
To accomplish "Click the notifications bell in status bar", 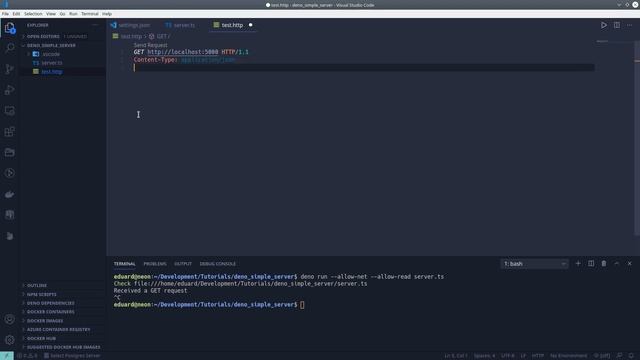I will pos(631,356).
